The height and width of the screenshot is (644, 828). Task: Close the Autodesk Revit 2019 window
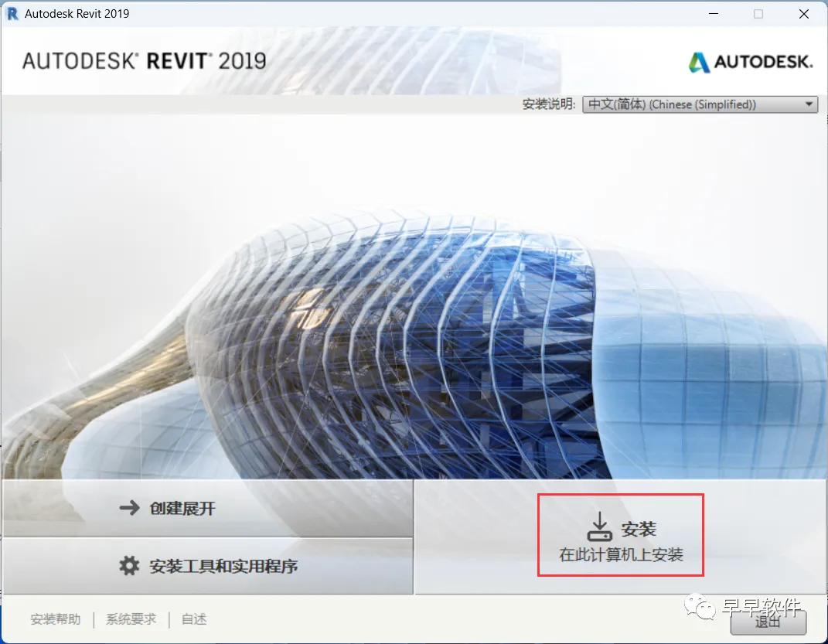(x=804, y=14)
